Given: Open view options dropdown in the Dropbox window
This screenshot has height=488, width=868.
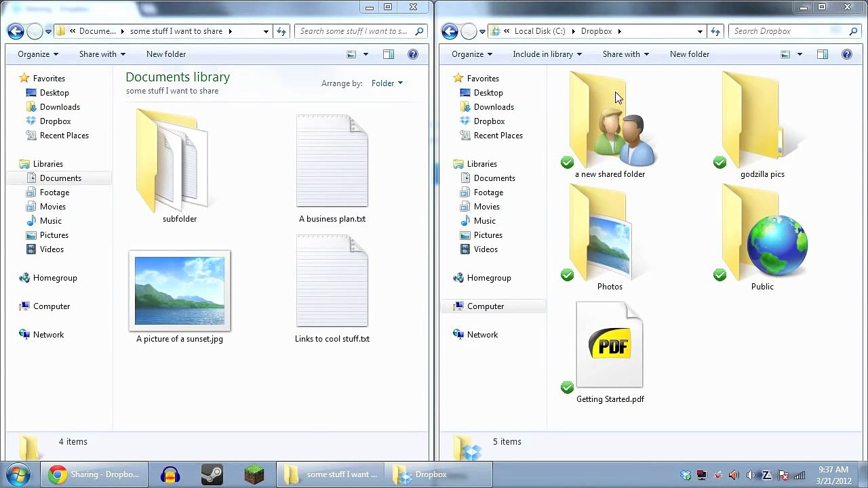Looking at the screenshot, I should pos(800,54).
